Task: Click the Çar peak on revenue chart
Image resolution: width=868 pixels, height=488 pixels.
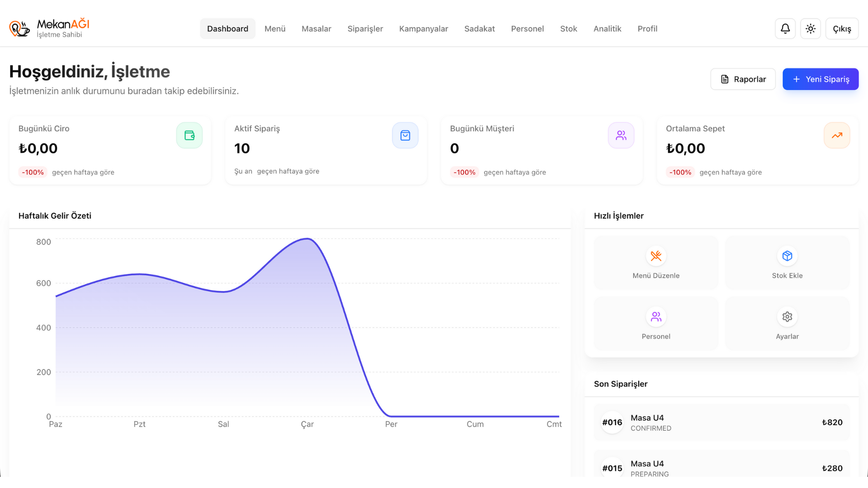Action: (307, 239)
